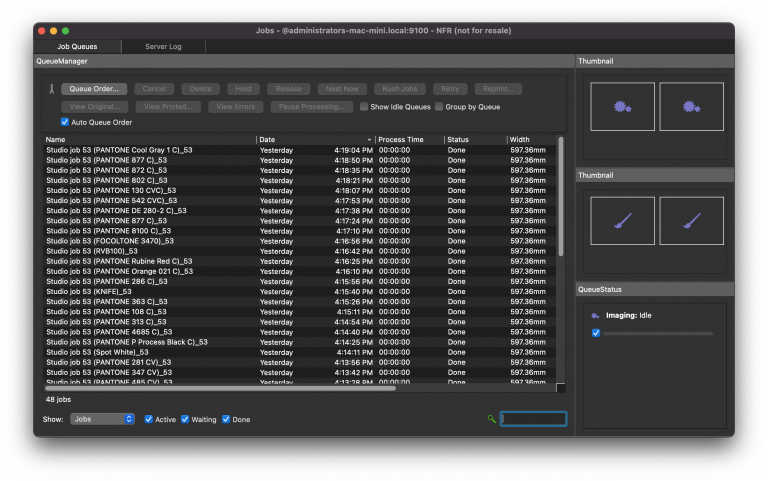
Task: Click the Date column sort arrow
Action: pos(369,140)
